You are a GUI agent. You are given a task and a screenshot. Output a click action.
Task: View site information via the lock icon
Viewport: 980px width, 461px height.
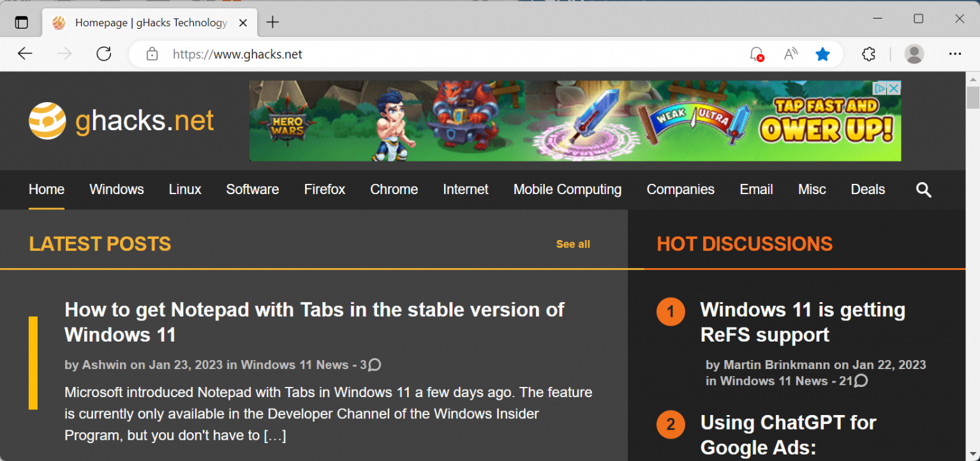pyautogui.click(x=152, y=54)
